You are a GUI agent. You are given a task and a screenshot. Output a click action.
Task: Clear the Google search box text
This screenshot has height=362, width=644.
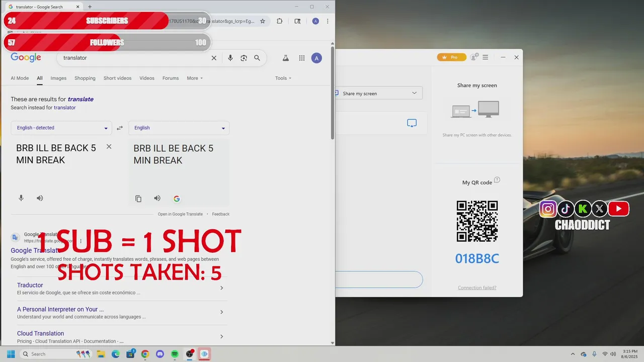[x=214, y=58]
